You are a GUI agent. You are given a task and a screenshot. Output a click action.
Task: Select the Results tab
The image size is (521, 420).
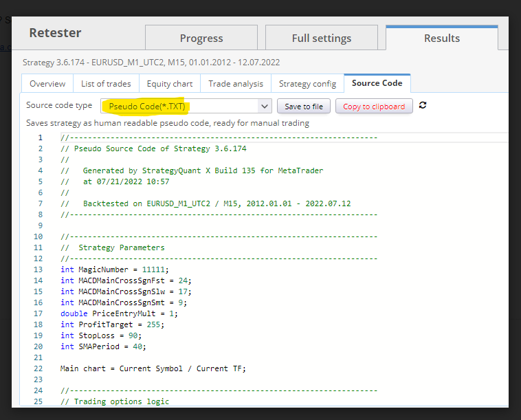441,38
